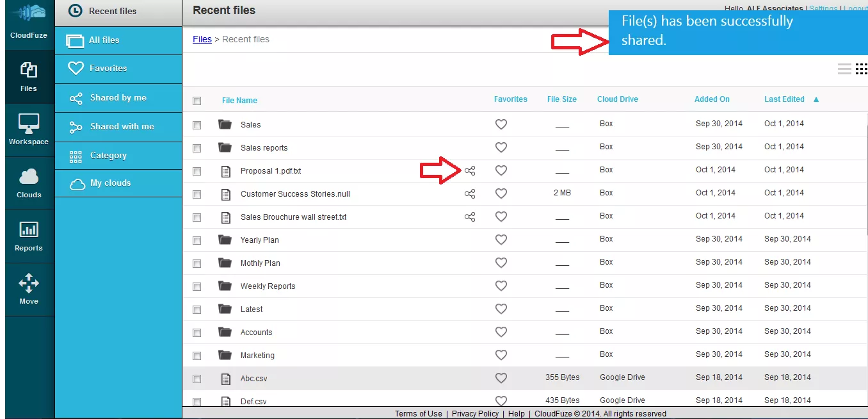
Task: Favorite the Marketing folder
Action: click(501, 355)
